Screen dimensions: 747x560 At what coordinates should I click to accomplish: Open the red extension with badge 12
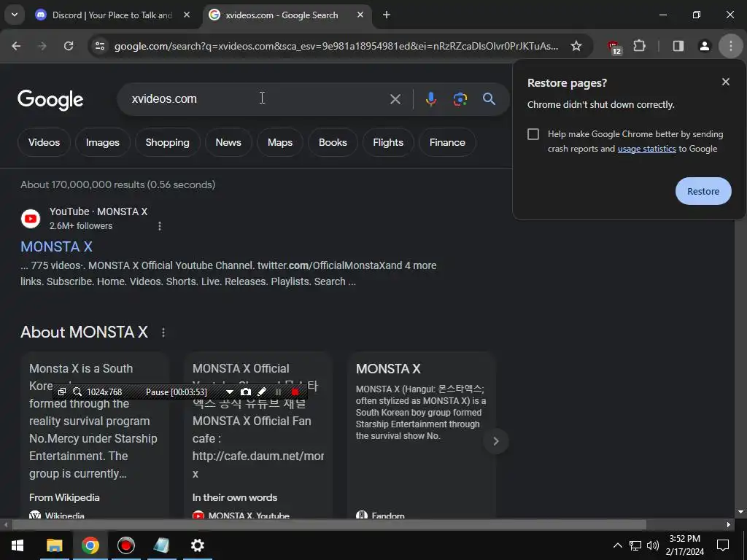coord(614,47)
